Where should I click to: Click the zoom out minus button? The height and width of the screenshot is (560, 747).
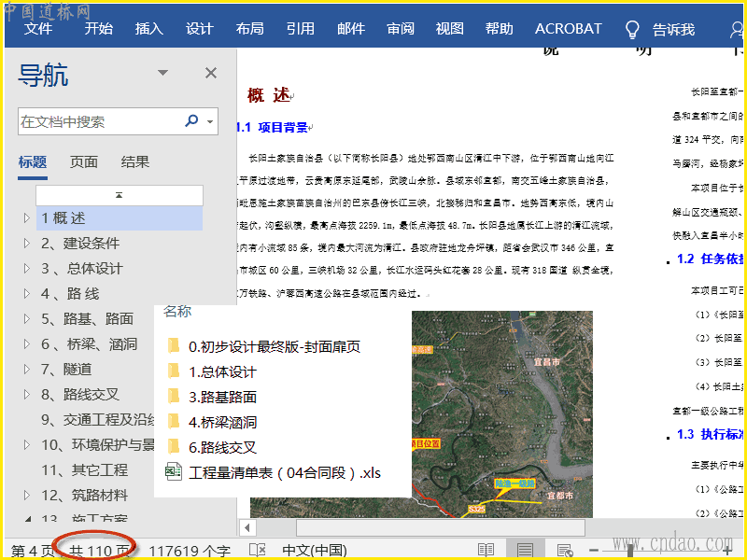(x=594, y=551)
